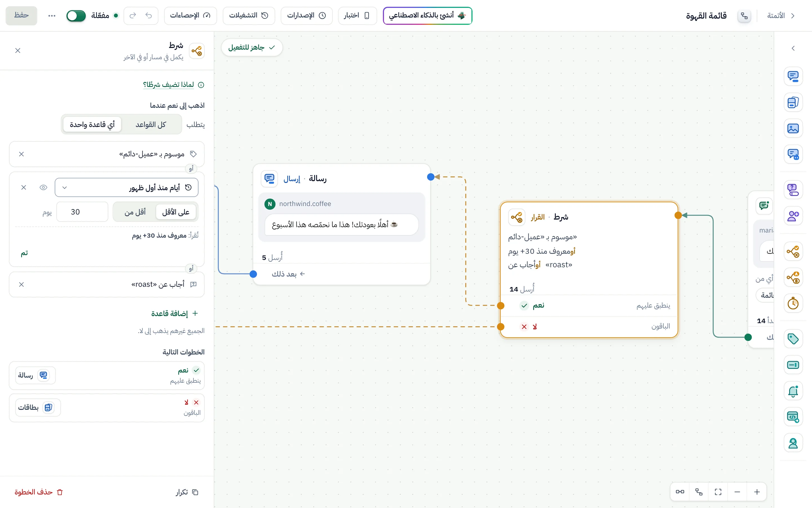Open the التشغيلات tab
Viewport: 812px width, 508px height.
(249, 16)
